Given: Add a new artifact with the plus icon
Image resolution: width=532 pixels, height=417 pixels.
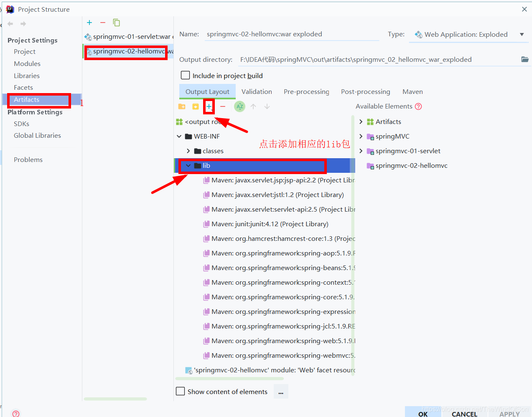Looking at the screenshot, I should point(89,23).
